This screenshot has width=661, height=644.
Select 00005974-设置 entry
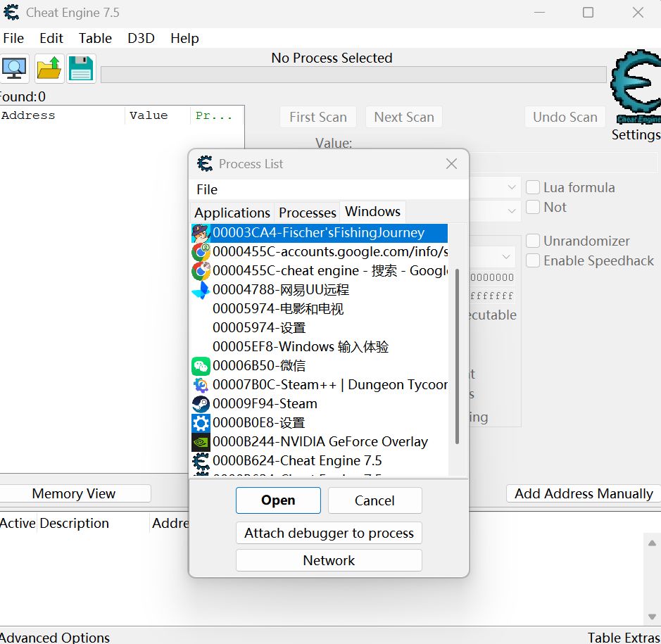(x=320, y=328)
